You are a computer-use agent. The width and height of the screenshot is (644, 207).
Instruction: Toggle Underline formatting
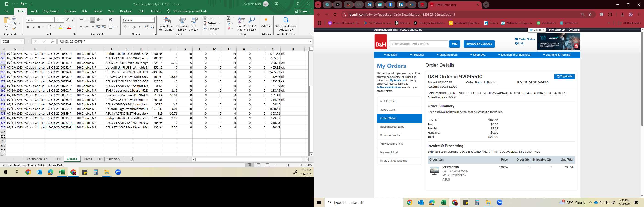[39, 27]
